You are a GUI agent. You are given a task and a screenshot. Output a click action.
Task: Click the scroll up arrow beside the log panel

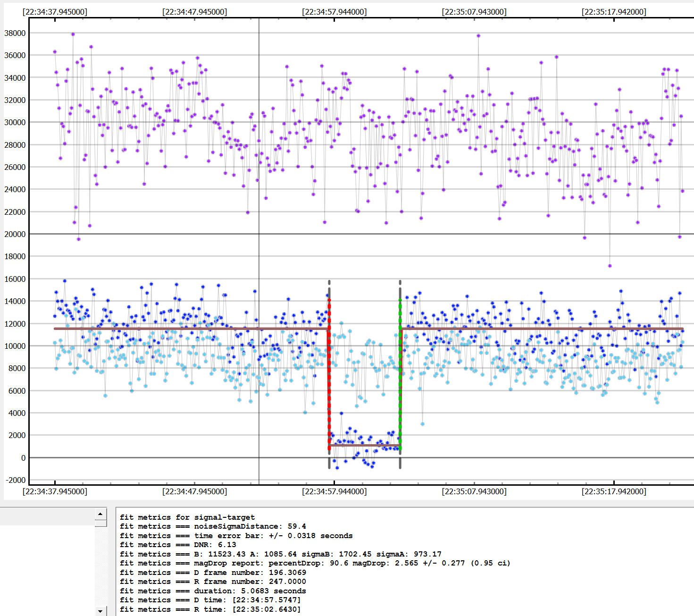[100, 514]
